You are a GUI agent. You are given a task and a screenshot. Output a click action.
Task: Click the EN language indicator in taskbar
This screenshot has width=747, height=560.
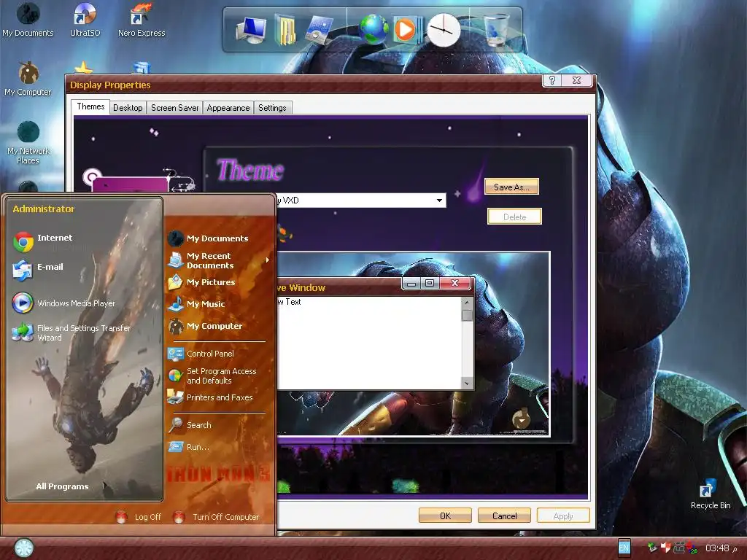tap(624, 547)
